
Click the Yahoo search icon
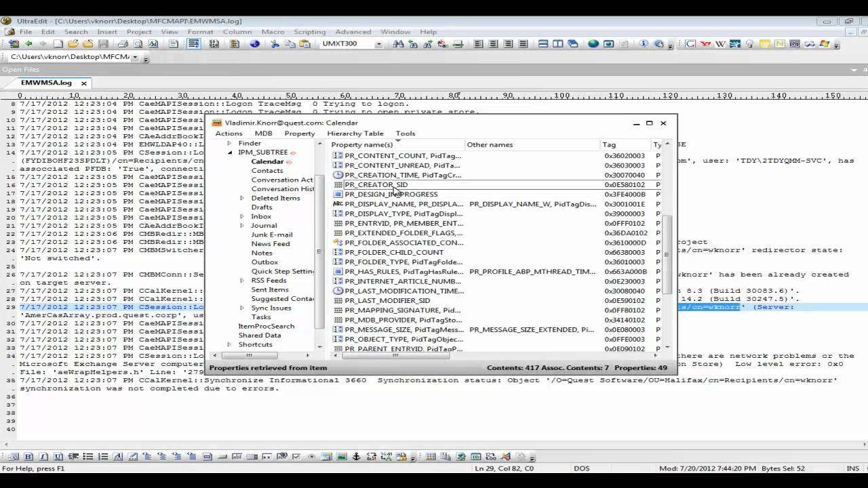tap(705, 44)
